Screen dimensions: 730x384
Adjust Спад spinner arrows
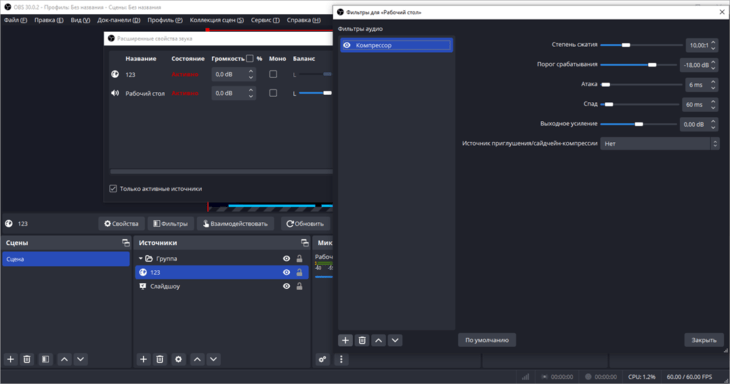coord(713,105)
